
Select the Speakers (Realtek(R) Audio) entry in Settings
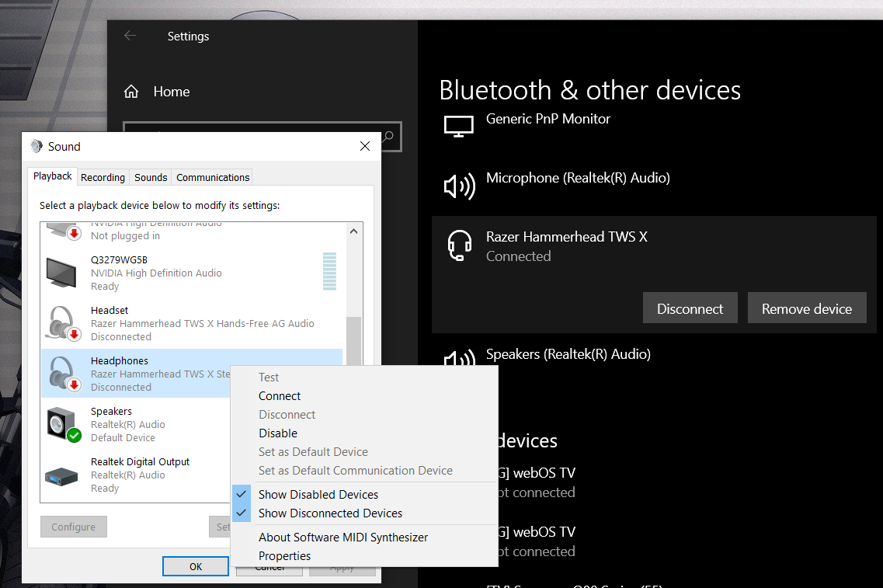tap(654, 355)
